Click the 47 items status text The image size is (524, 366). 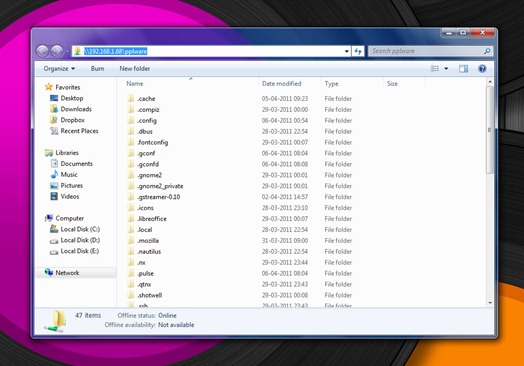pyautogui.click(x=88, y=315)
